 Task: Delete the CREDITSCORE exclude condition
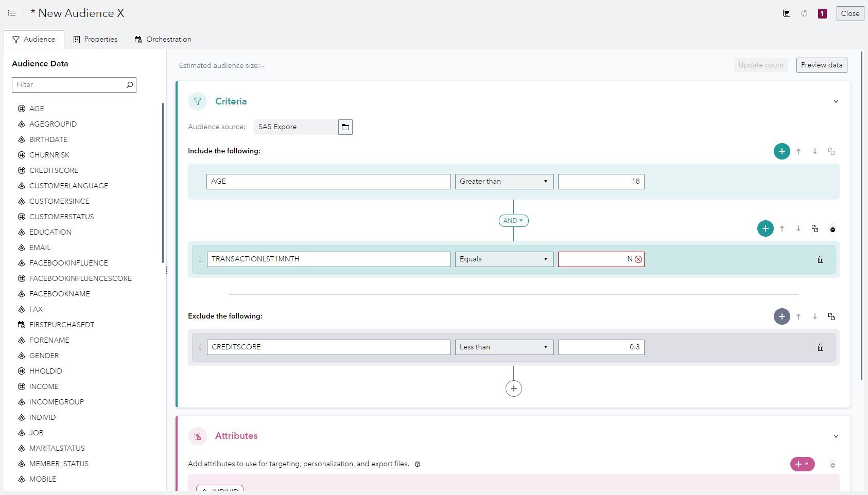(820, 347)
